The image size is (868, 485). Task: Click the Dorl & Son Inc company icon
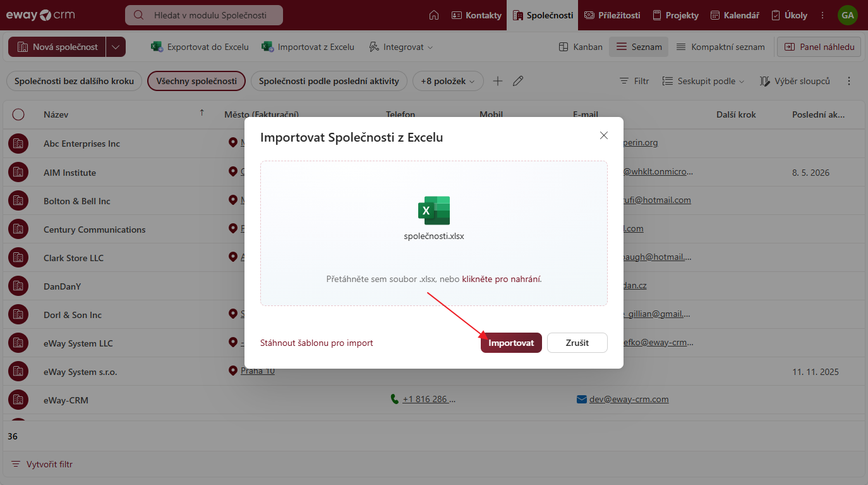18,314
